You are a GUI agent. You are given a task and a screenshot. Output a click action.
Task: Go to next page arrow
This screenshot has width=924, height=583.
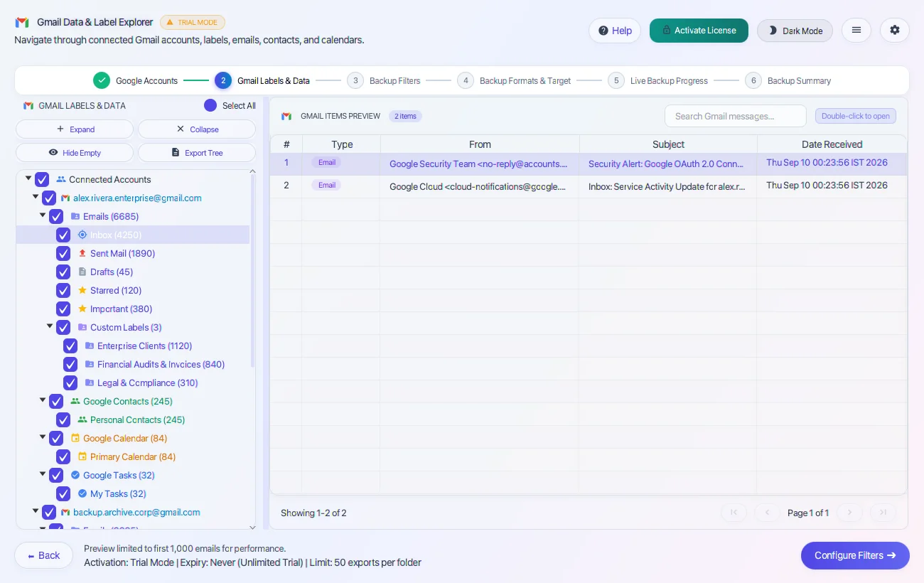849,512
